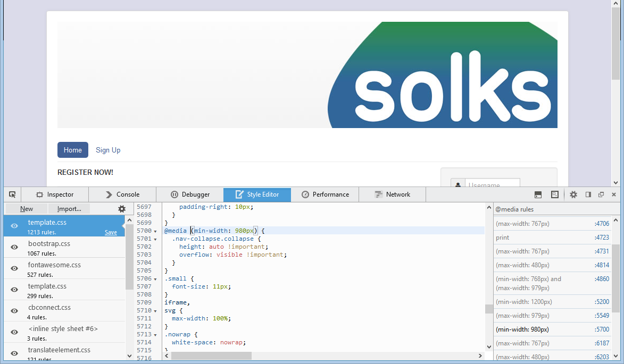Toggle visibility of fontawesome.css
This screenshot has height=364, width=624.
(14, 269)
